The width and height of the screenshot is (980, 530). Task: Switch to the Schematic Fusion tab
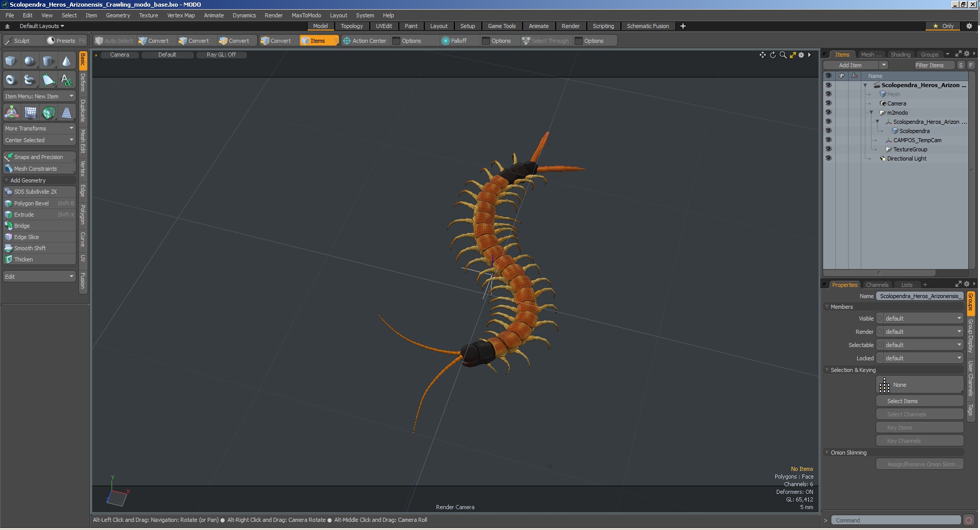pyautogui.click(x=648, y=26)
